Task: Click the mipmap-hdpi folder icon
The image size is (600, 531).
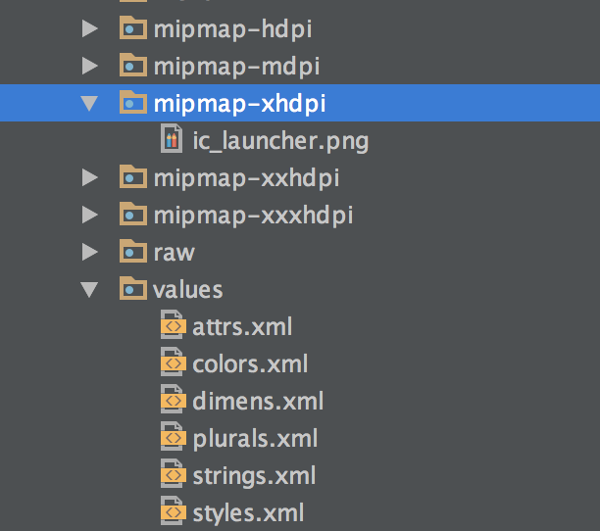Action: coord(133,28)
